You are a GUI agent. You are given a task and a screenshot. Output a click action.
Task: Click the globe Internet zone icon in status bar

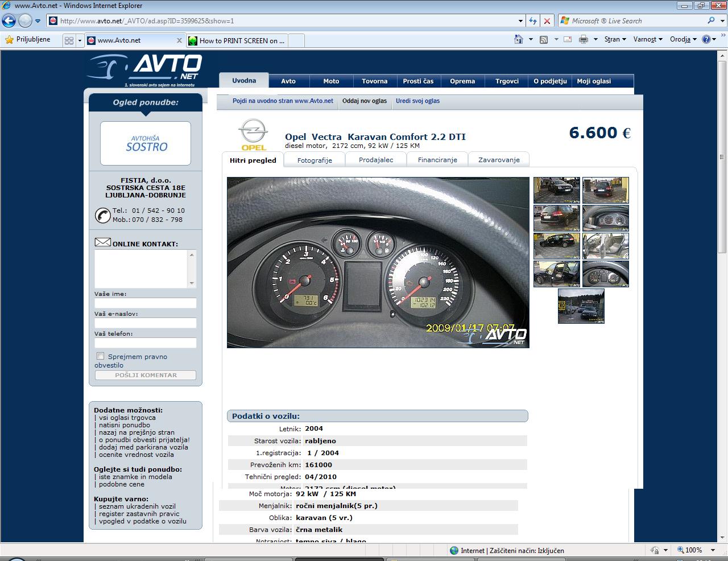(454, 550)
